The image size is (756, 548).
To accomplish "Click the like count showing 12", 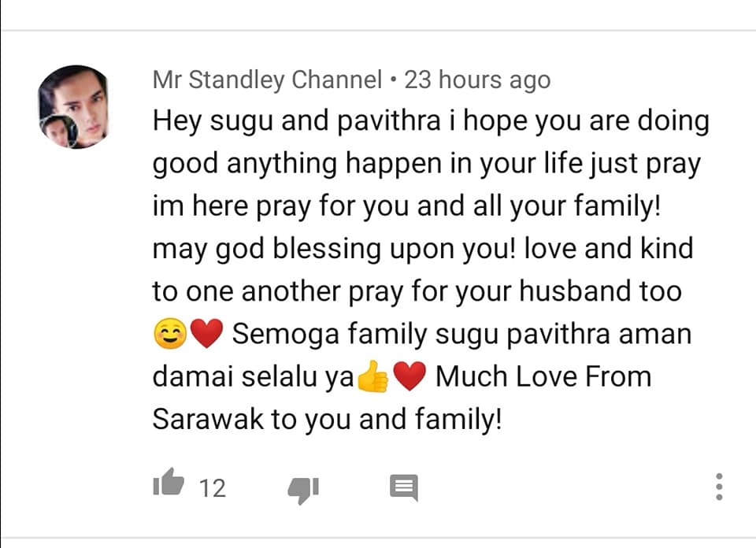I will 212,488.
